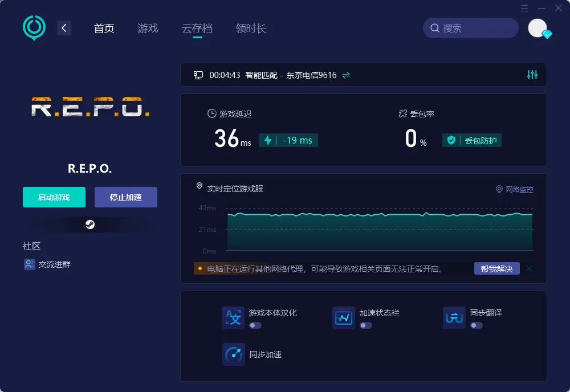Click the monitor icon beside timer
570x392 pixels.
click(x=198, y=75)
